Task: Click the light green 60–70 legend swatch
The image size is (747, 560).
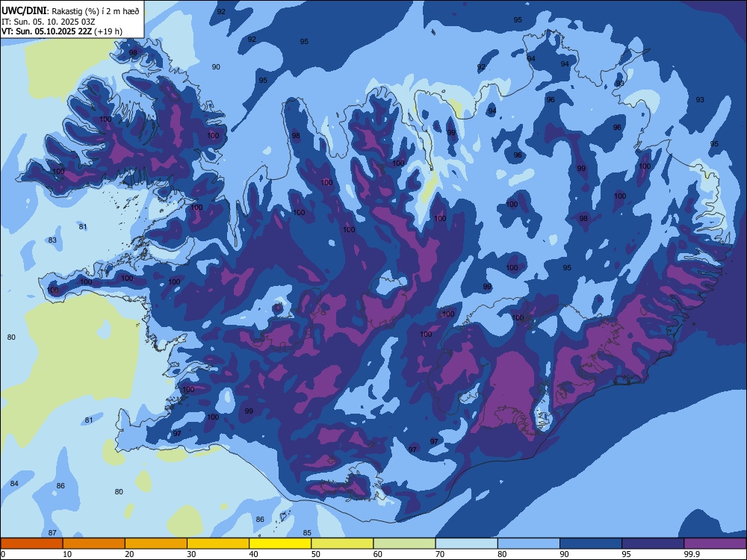Action: pyautogui.click(x=404, y=544)
